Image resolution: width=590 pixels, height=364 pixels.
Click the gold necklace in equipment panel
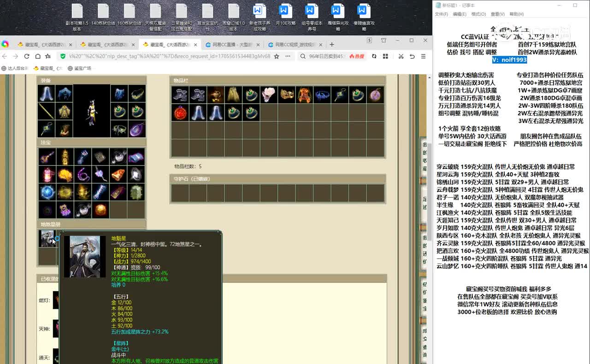coord(137,94)
